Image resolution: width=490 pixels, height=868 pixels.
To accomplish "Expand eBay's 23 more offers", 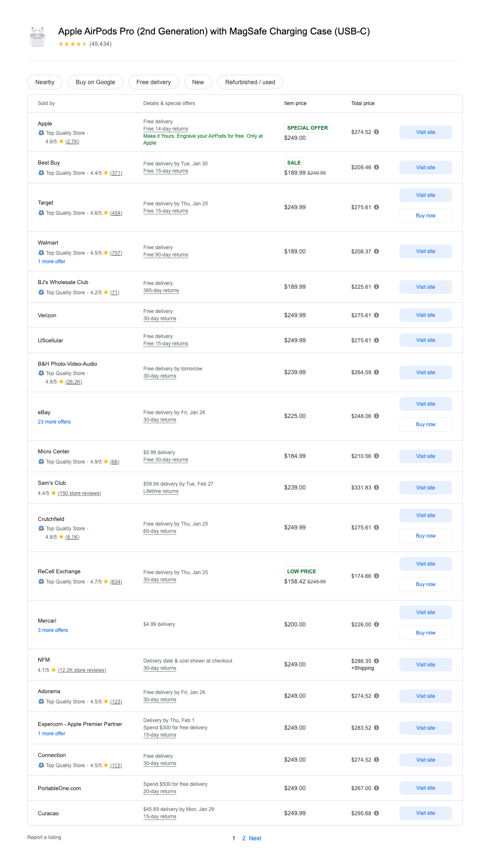I will tap(54, 422).
